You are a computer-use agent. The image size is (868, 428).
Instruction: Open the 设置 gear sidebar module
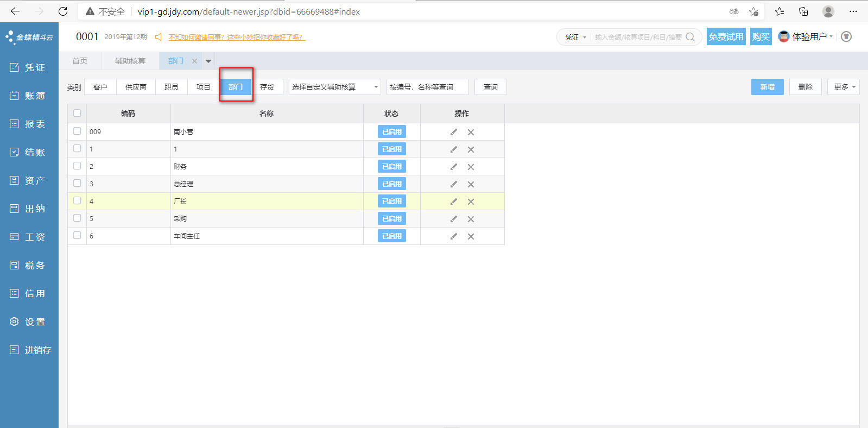[x=27, y=322]
